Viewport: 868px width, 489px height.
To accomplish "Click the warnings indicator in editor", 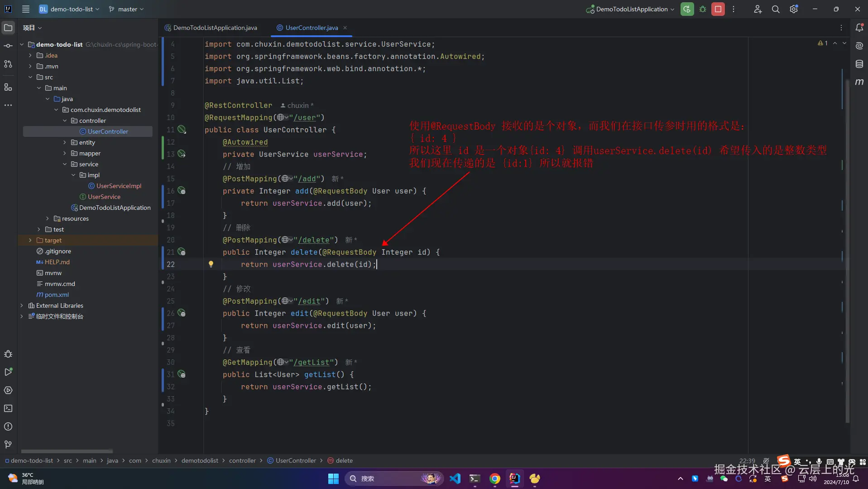I will (823, 43).
